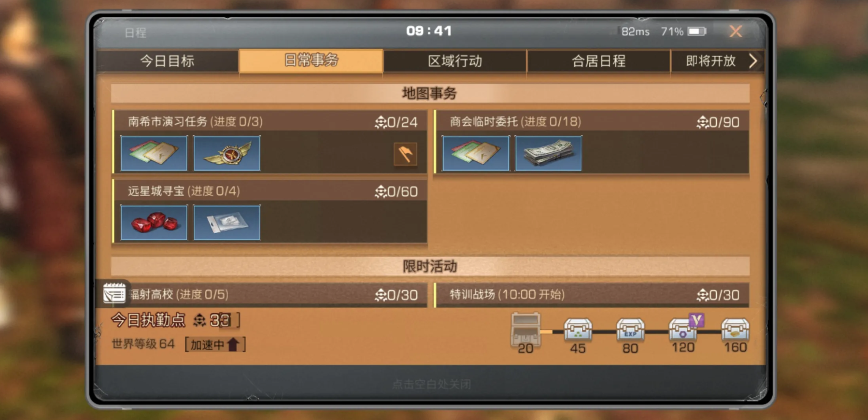
Task: Open 商会临时委托 task row
Action: coord(592,142)
